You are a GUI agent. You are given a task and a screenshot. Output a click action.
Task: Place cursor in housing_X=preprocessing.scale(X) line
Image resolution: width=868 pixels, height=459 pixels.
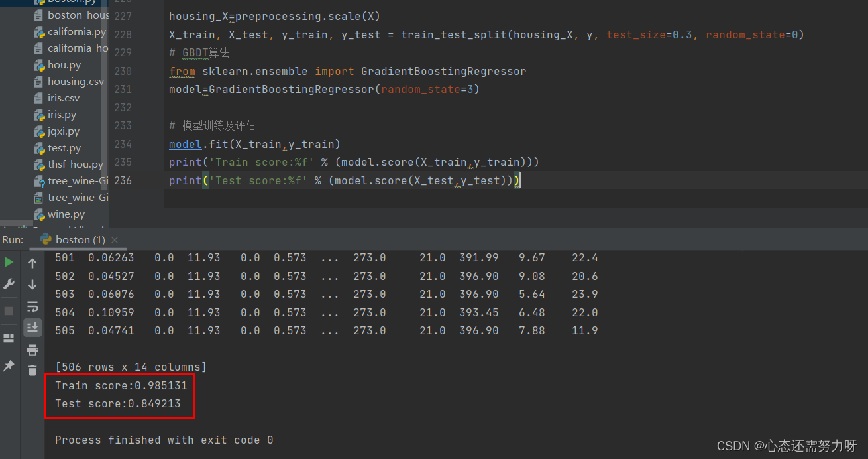click(274, 17)
